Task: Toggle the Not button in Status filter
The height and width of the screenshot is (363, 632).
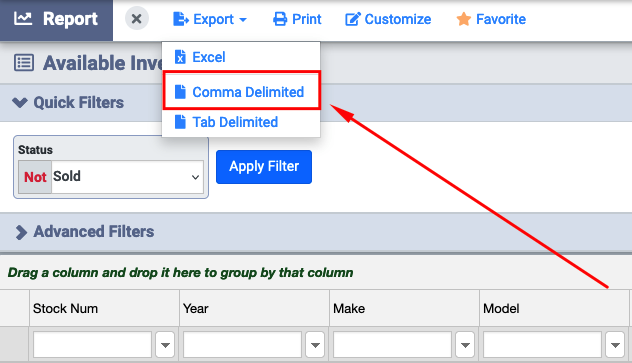Action: click(x=35, y=177)
